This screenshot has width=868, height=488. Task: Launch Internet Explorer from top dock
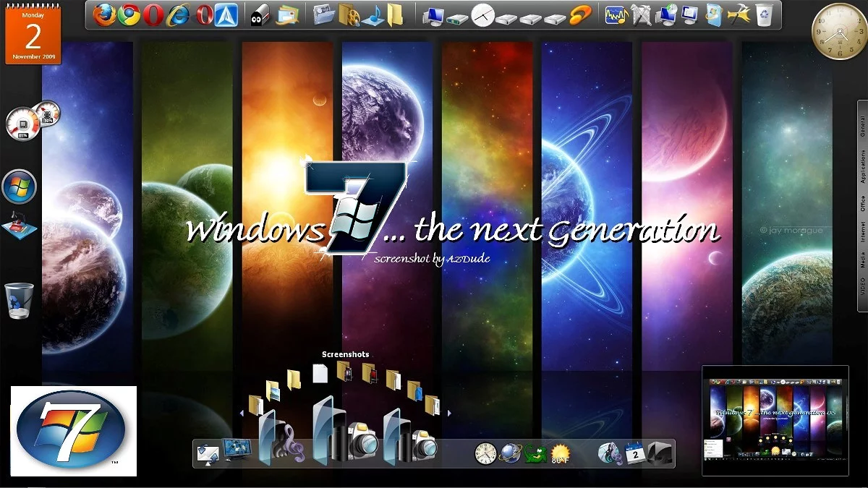(x=179, y=14)
